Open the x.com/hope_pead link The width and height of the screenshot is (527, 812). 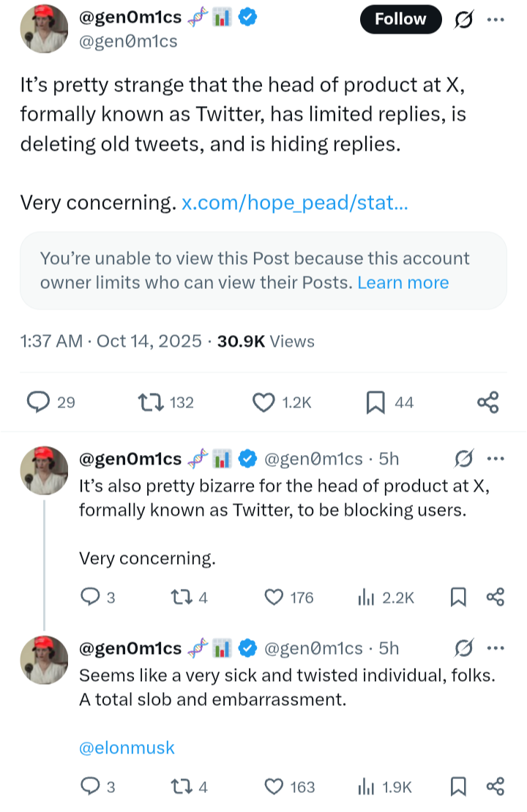pyautogui.click(x=294, y=203)
